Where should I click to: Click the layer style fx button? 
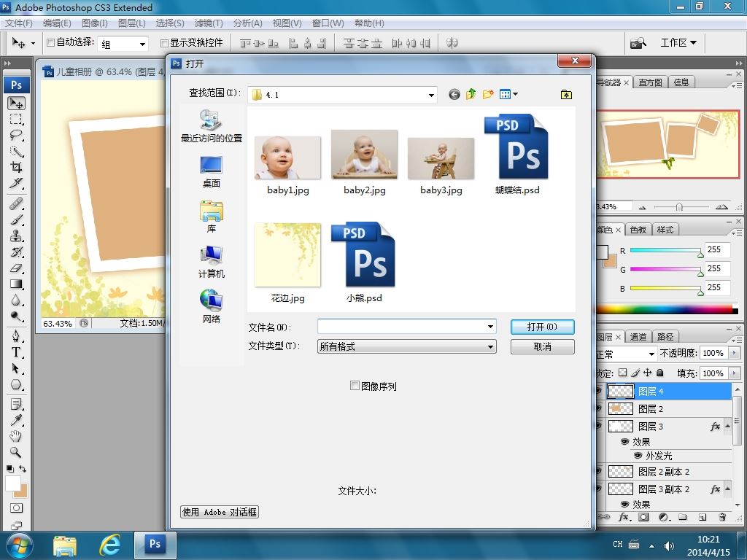pyautogui.click(x=625, y=517)
